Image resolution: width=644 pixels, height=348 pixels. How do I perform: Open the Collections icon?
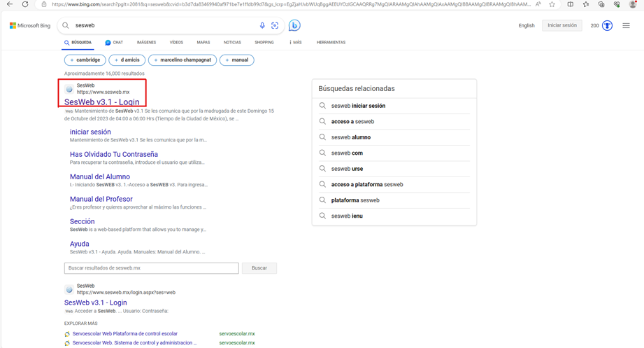coord(601,4)
